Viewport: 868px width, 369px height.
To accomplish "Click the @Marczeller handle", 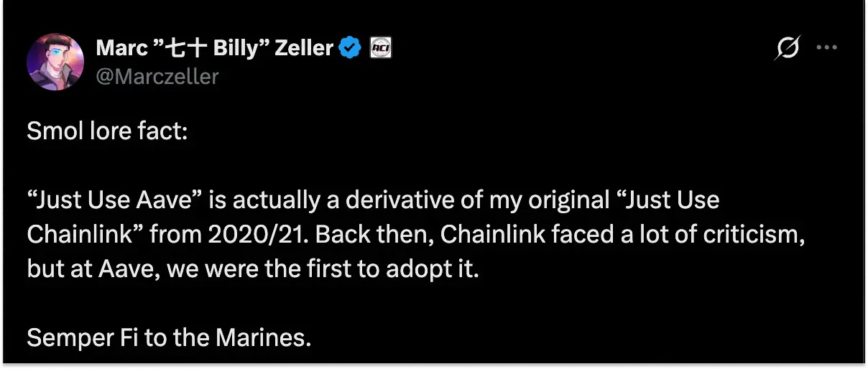I will [x=157, y=76].
